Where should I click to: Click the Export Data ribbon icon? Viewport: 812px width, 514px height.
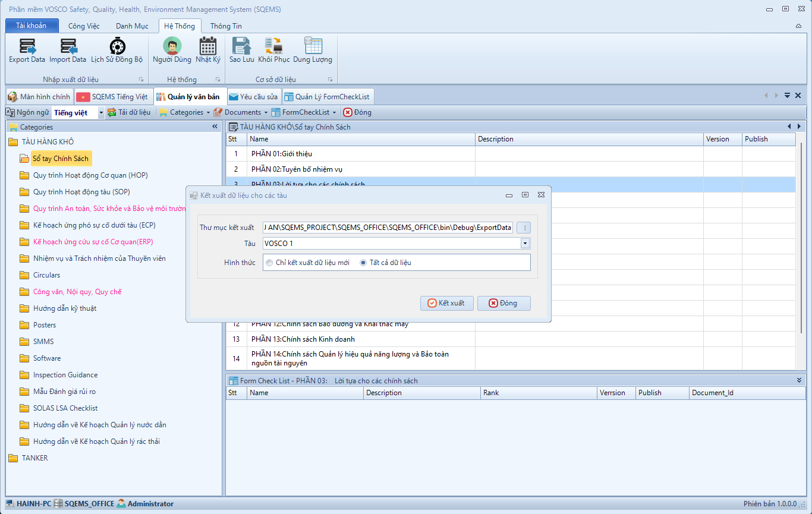tap(27, 50)
